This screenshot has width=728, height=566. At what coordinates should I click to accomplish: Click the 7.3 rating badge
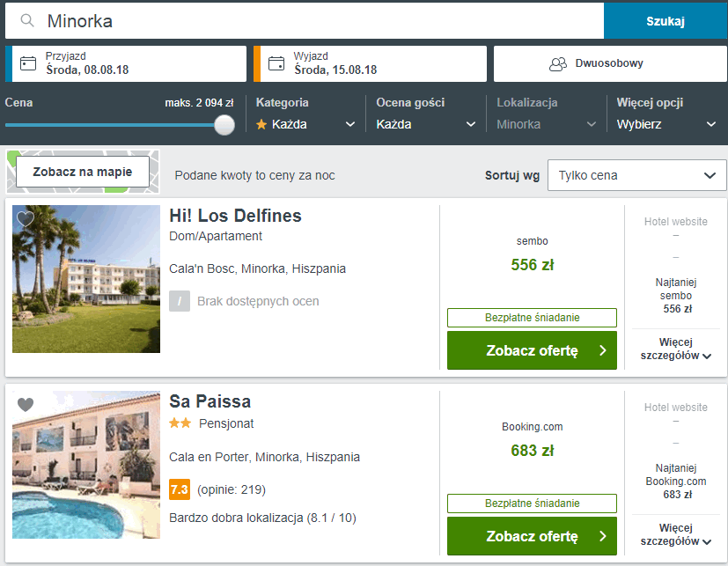click(x=180, y=489)
